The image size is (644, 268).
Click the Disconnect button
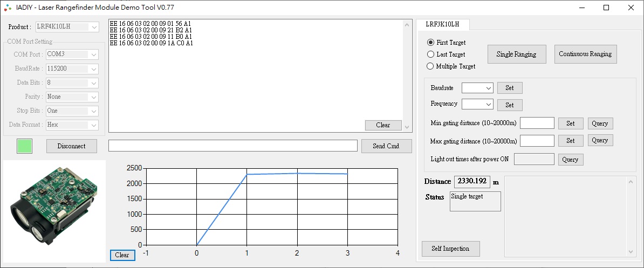[x=72, y=146]
